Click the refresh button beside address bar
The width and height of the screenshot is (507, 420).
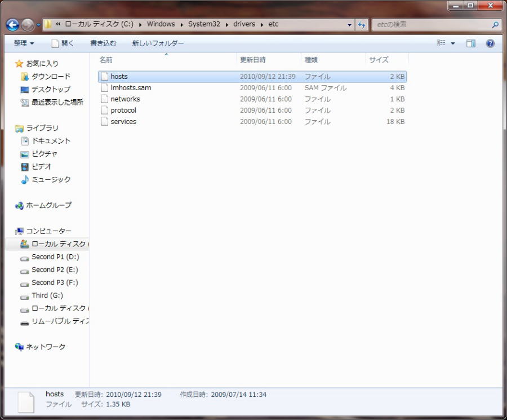click(x=362, y=25)
